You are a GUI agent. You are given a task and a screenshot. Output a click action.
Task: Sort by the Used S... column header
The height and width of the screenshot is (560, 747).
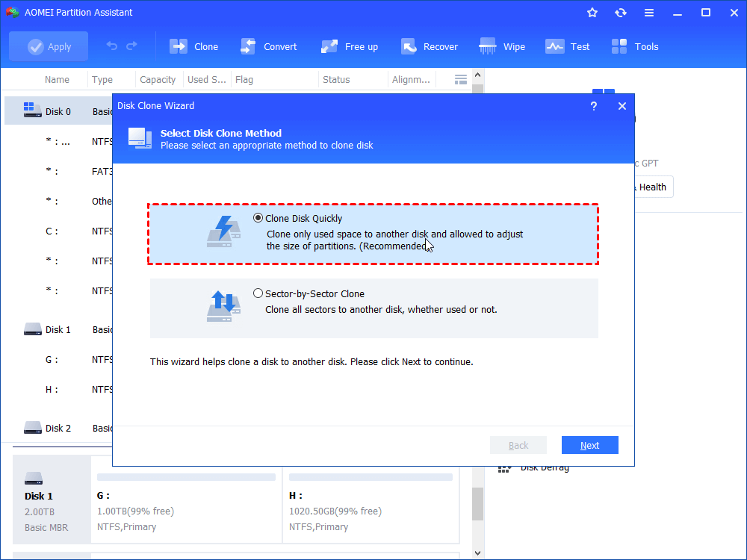[207, 80]
